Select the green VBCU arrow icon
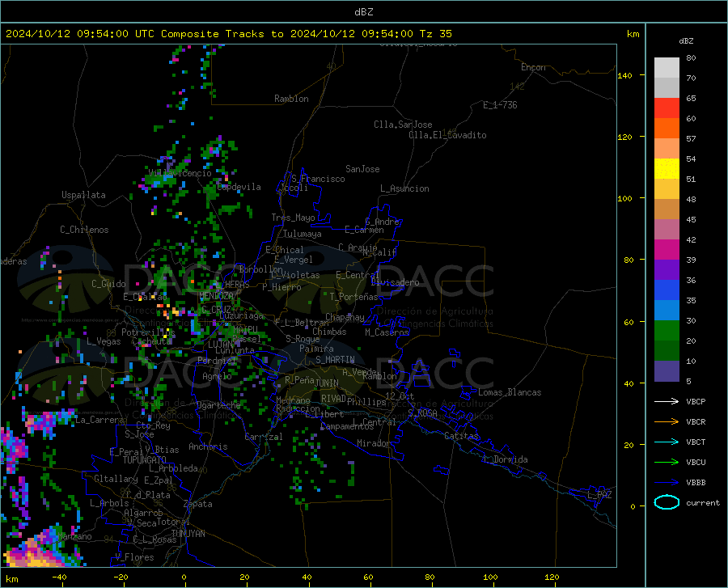728x588 pixels. (667, 463)
